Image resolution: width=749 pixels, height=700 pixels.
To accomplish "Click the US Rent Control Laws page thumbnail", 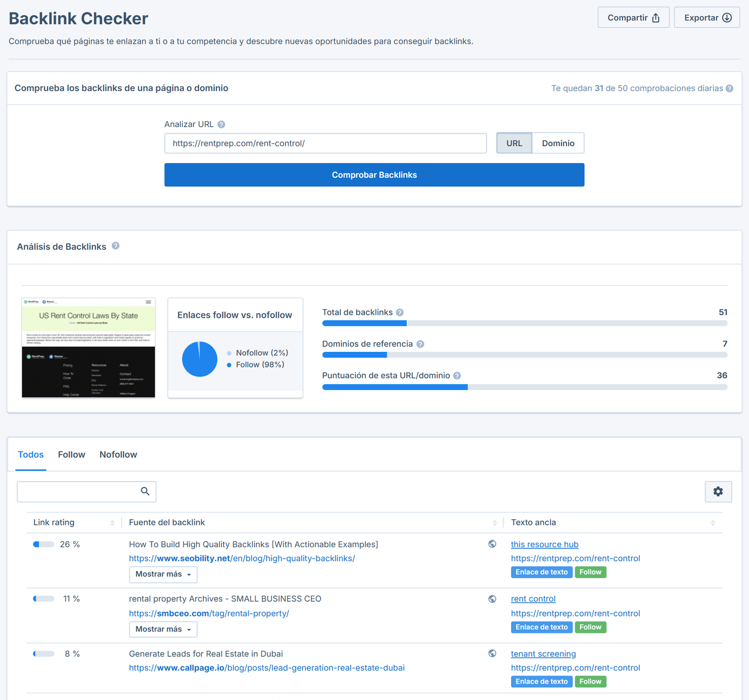I will pyautogui.click(x=89, y=348).
